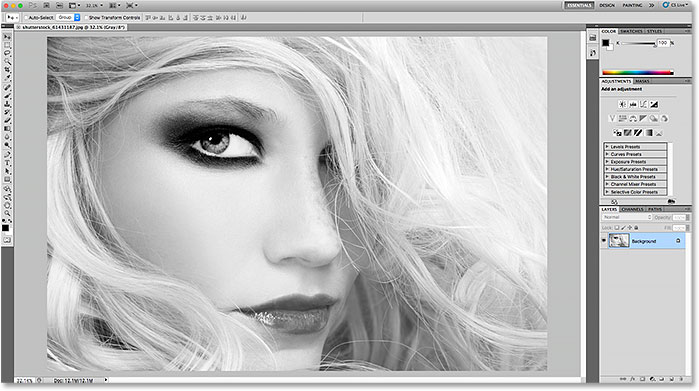Add a Brightness/Contrast adjustment
The height and width of the screenshot is (391, 699).
pos(622,104)
